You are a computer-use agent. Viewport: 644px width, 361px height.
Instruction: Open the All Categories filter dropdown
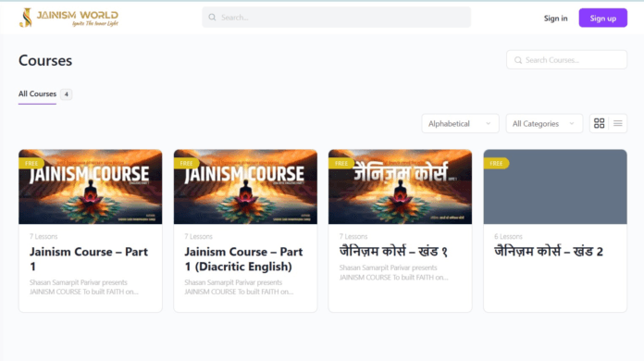coord(544,124)
